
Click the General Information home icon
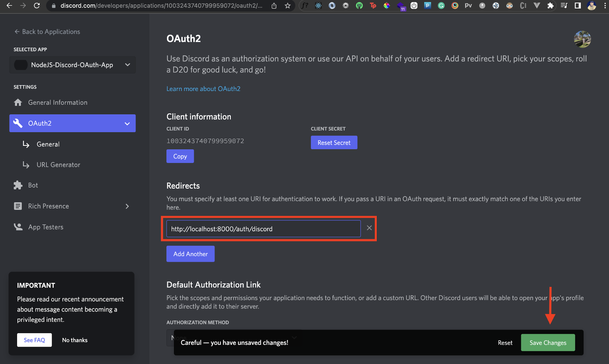point(18,102)
